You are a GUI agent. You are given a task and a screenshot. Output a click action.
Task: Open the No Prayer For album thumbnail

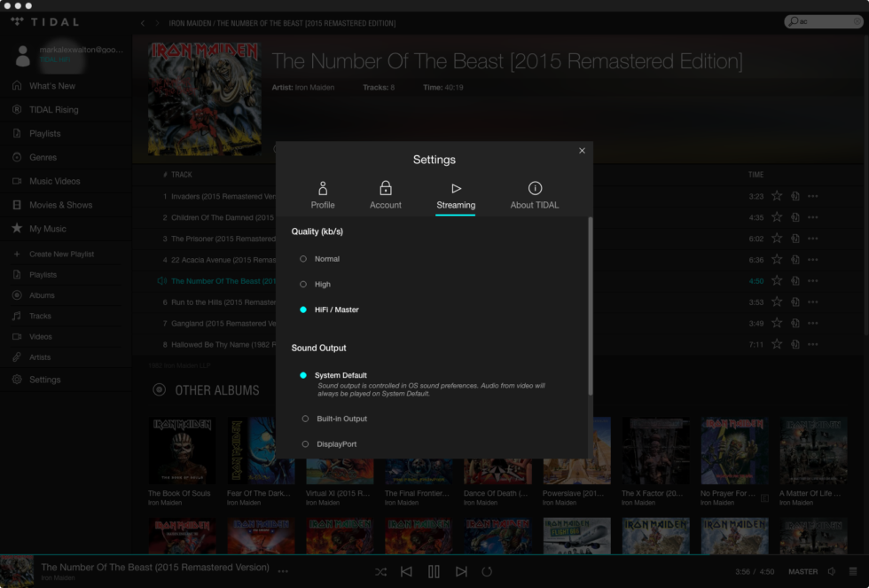734,451
